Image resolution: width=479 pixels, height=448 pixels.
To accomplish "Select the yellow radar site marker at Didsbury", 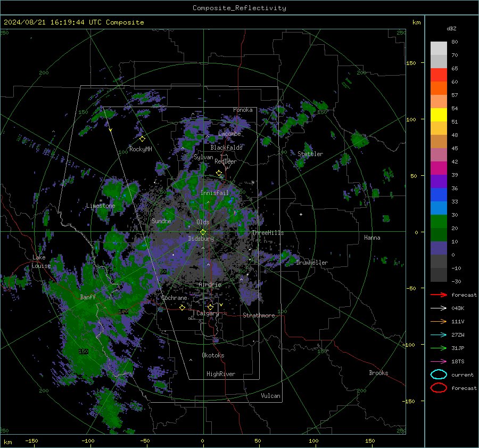I will (x=203, y=232).
